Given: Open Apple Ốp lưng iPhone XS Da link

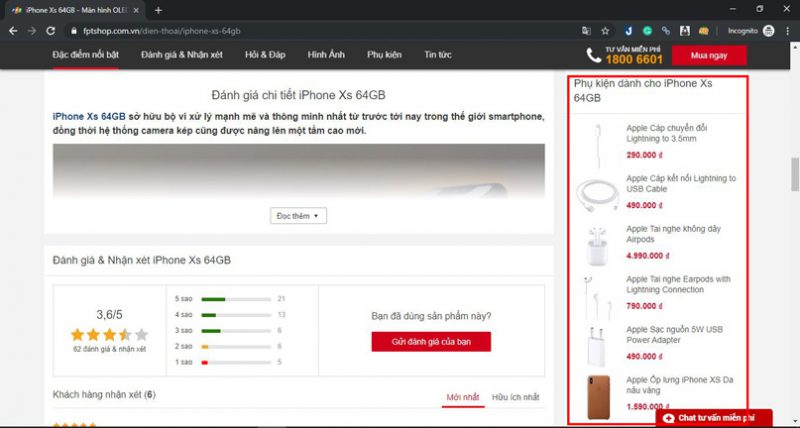Looking at the screenshot, I should [x=680, y=385].
